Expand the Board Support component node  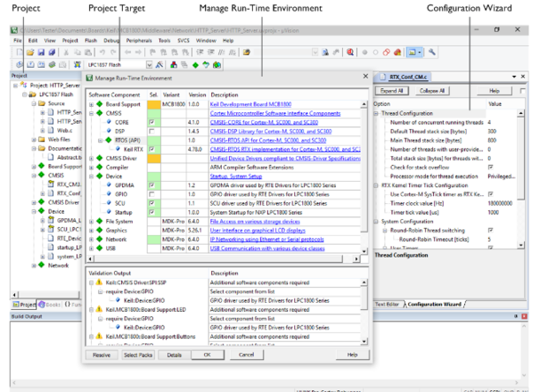click(91, 104)
